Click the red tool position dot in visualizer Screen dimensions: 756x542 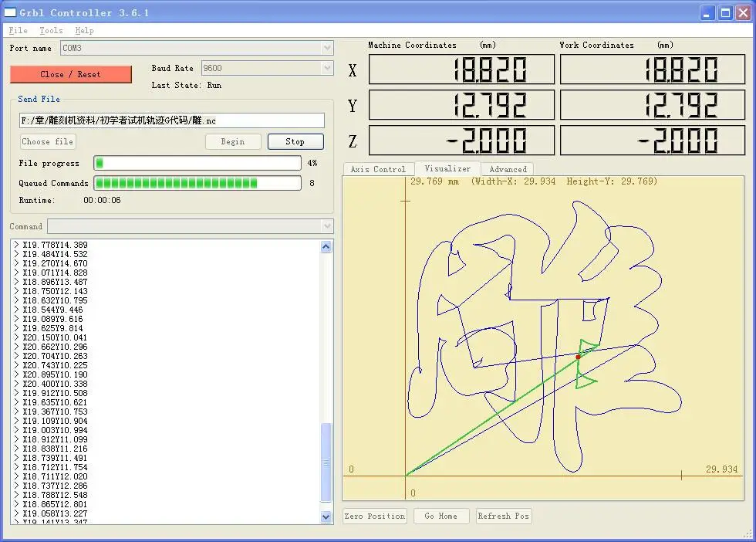578,357
